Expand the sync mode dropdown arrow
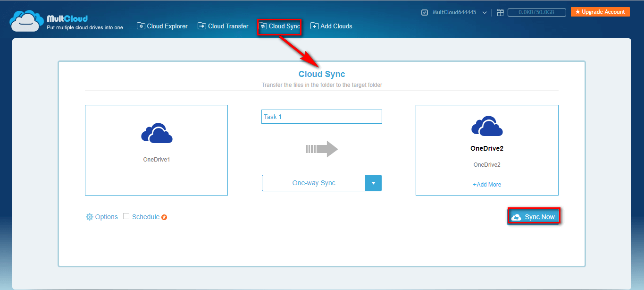Screen dimensions: 644x290 pyautogui.click(x=373, y=183)
